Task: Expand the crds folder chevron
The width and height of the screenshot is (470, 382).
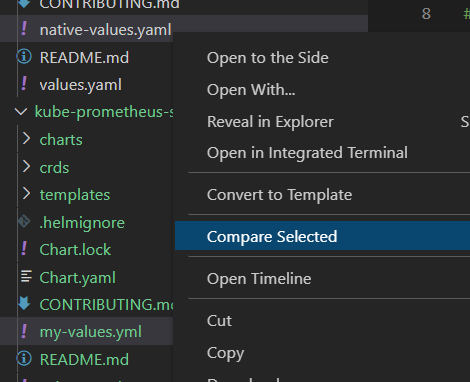Action: 26,166
